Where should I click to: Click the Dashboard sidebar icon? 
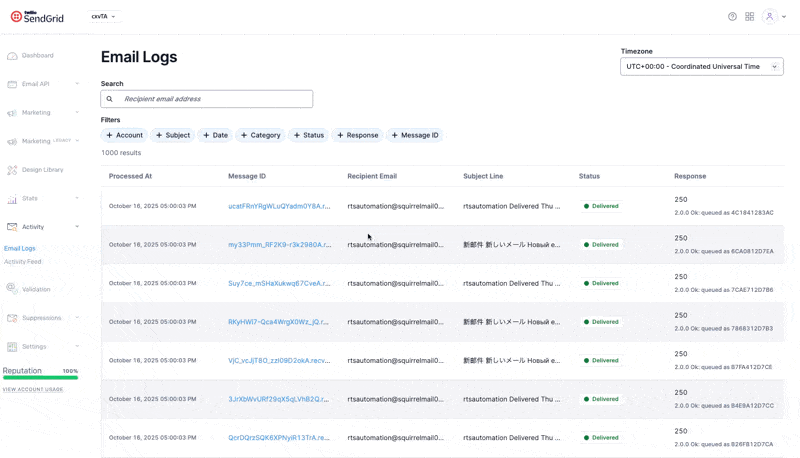tap(12, 56)
